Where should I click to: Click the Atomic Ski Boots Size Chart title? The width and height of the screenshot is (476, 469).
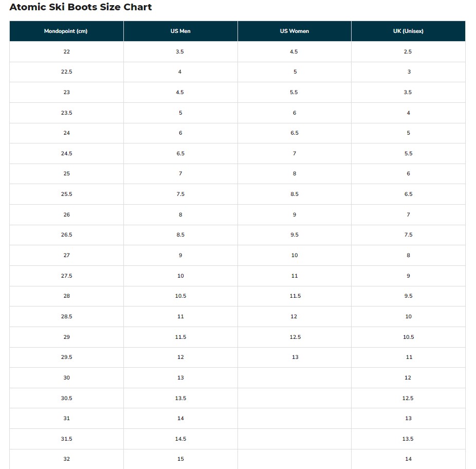pyautogui.click(x=81, y=7)
